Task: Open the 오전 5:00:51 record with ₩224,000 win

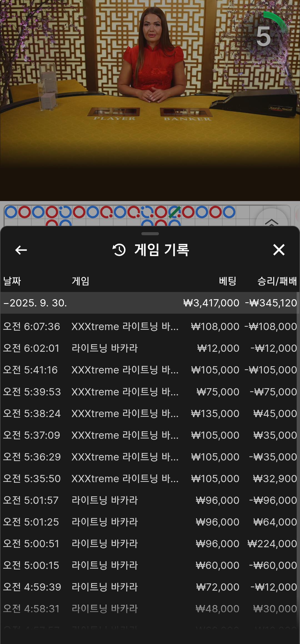Action: pos(150,544)
